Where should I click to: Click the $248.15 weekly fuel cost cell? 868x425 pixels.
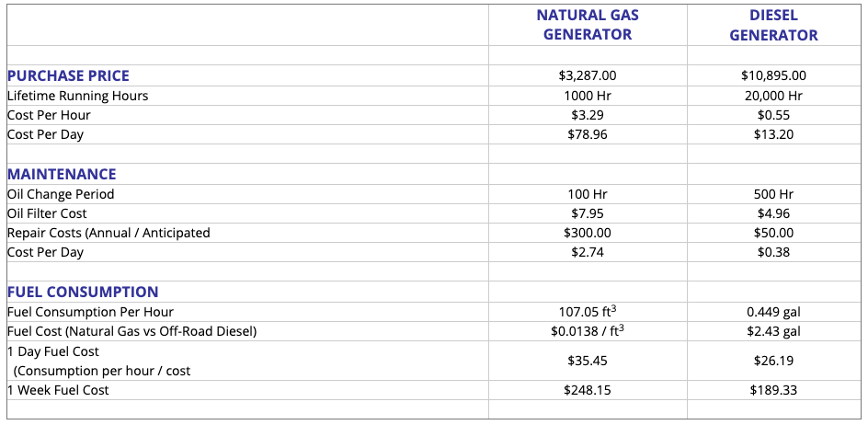click(x=588, y=390)
